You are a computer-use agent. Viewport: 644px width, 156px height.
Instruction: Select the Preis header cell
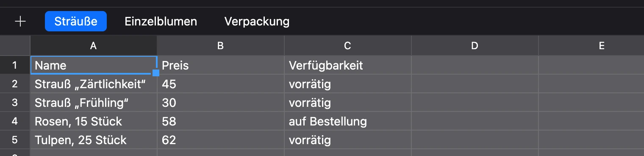(x=221, y=65)
